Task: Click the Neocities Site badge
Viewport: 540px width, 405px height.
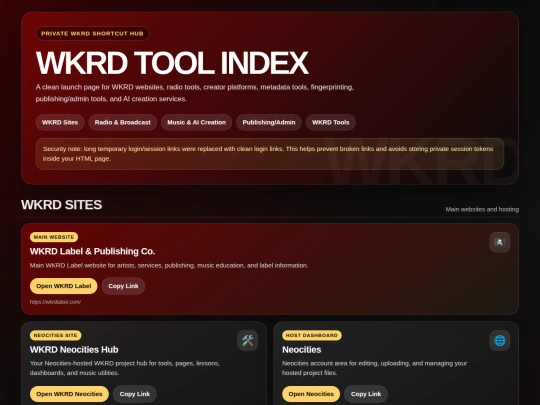Action: point(55,335)
